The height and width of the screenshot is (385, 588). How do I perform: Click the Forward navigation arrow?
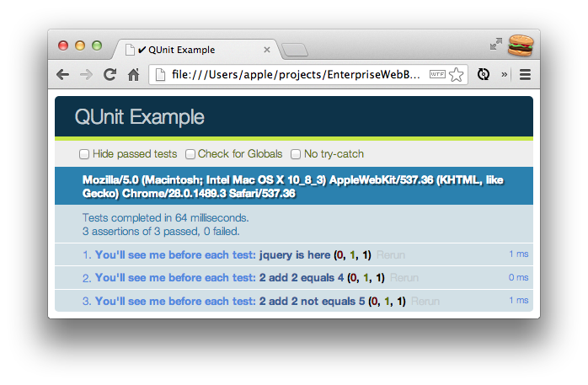click(x=86, y=75)
